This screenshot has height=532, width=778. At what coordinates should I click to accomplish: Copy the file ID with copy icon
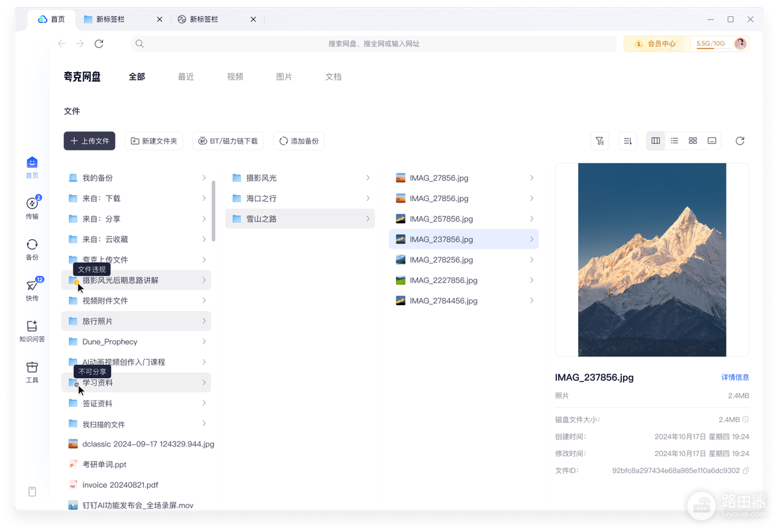746,471
